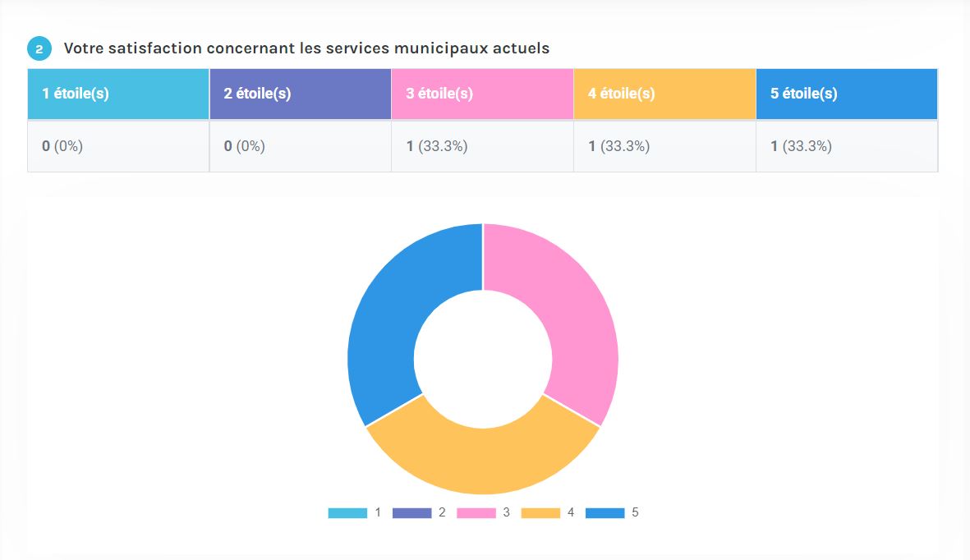Click the 0 (0%) cell under 2 étoile(s)
Screen dimensions: 970x560
[x=300, y=146]
